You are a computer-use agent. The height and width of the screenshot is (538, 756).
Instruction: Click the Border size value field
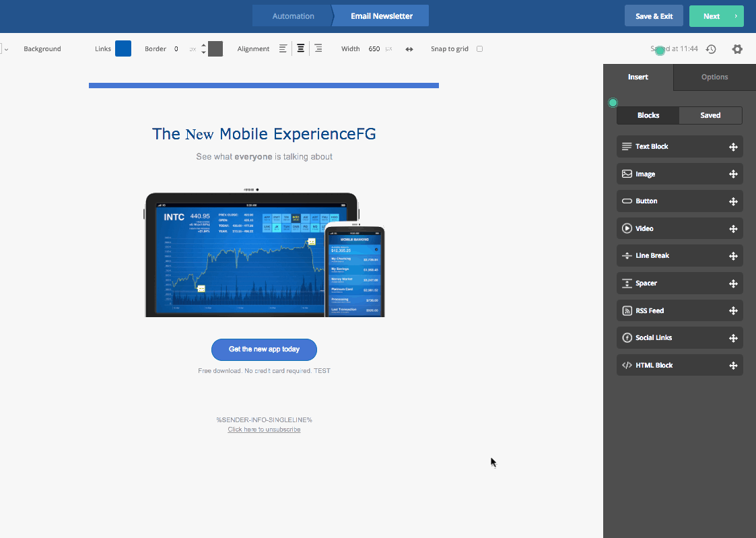[177, 48]
